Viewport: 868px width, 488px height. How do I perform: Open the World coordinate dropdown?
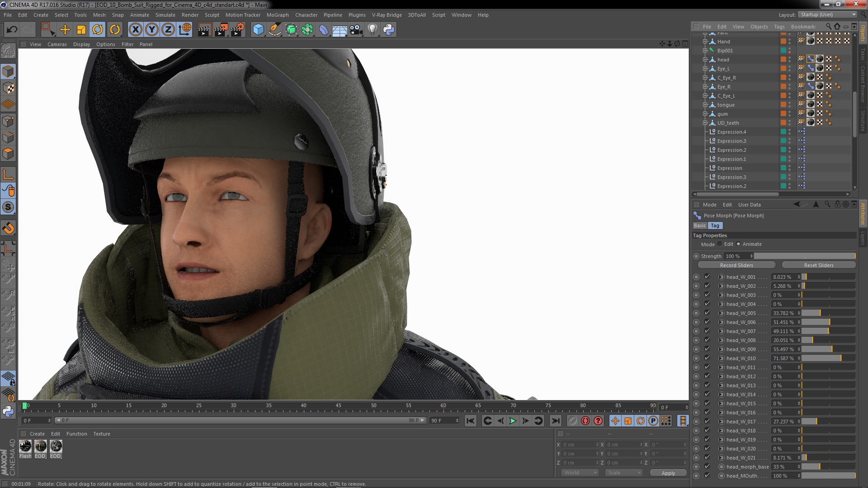580,473
